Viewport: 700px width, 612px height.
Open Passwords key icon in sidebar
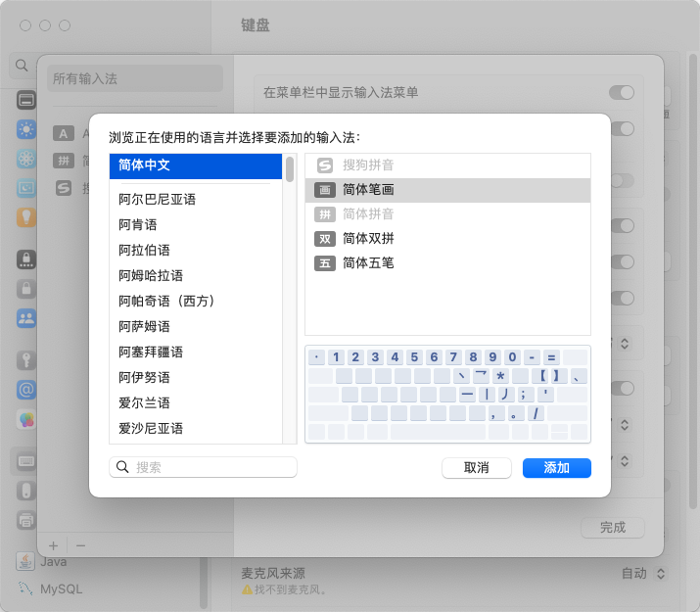tap(26, 360)
